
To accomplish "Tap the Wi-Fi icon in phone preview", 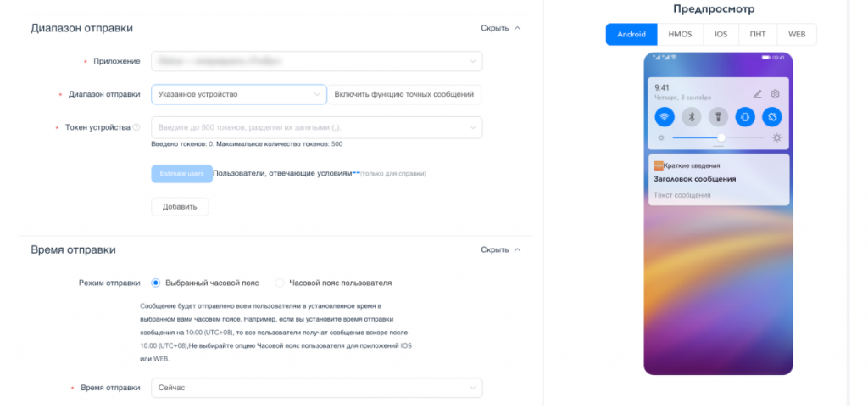I will [x=665, y=117].
